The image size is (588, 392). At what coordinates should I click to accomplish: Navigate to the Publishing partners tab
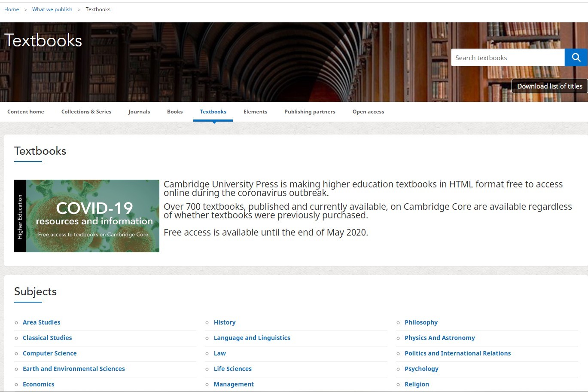(x=310, y=112)
